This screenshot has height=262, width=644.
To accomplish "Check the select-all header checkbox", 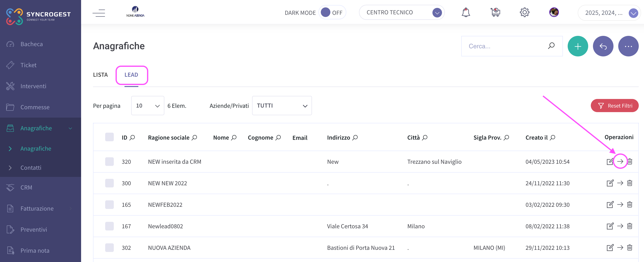I will tap(109, 137).
